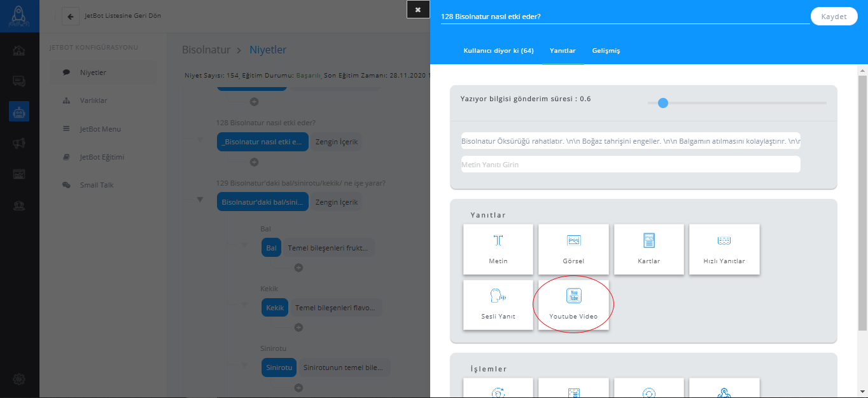The image size is (868, 398).
Task: Switch to the Gelişmiş tab
Action: click(606, 50)
